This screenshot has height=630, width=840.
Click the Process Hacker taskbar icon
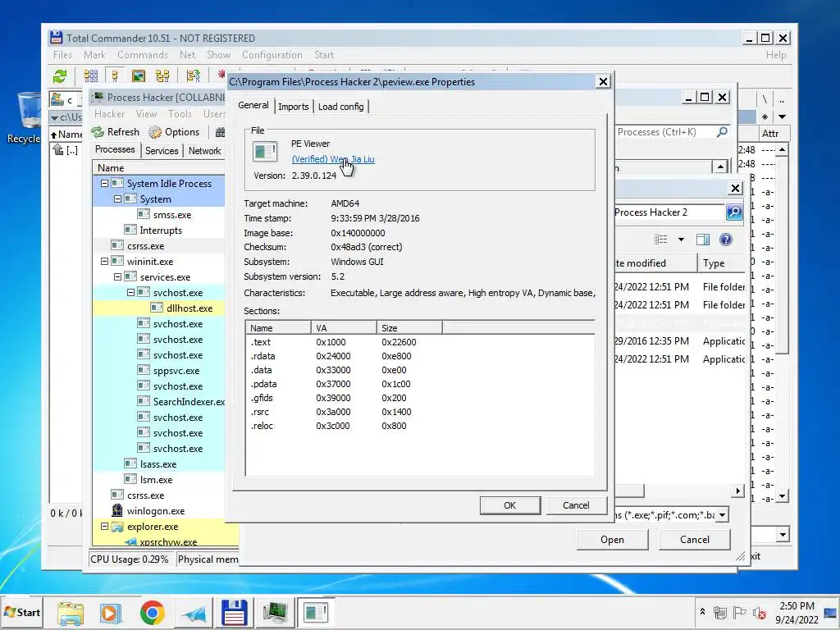click(x=276, y=613)
